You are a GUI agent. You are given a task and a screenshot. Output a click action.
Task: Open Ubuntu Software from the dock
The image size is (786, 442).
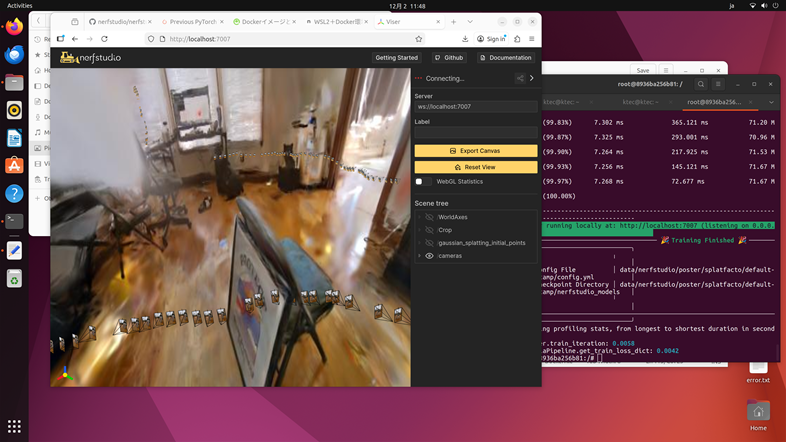coord(14,166)
